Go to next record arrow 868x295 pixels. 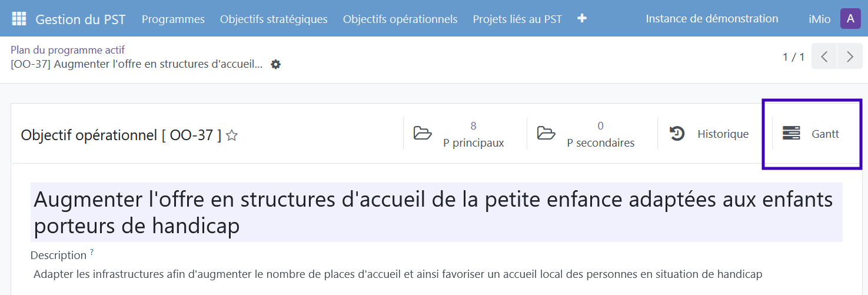click(850, 57)
